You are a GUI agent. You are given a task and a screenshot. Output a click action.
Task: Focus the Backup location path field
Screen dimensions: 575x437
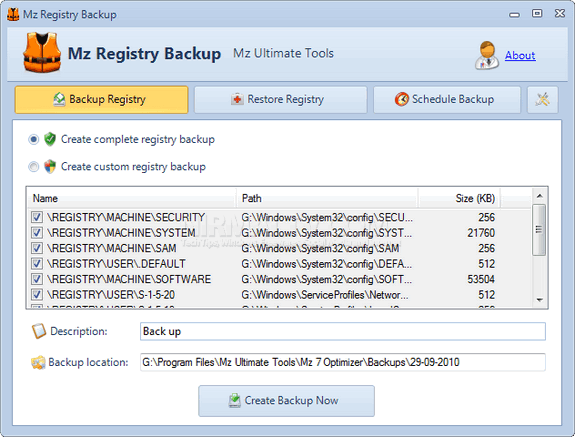[x=343, y=362]
